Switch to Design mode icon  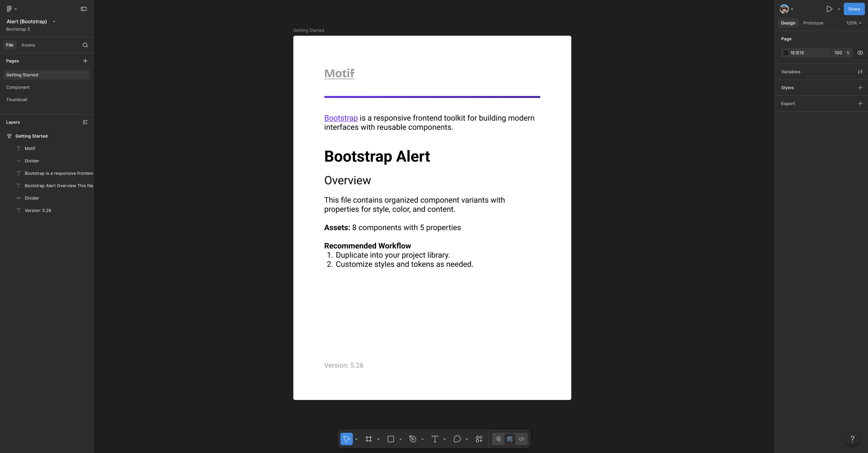510,439
